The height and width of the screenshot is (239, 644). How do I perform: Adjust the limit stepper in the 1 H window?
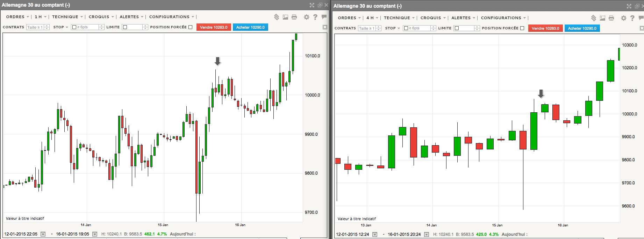pyautogui.click(x=145, y=27)
